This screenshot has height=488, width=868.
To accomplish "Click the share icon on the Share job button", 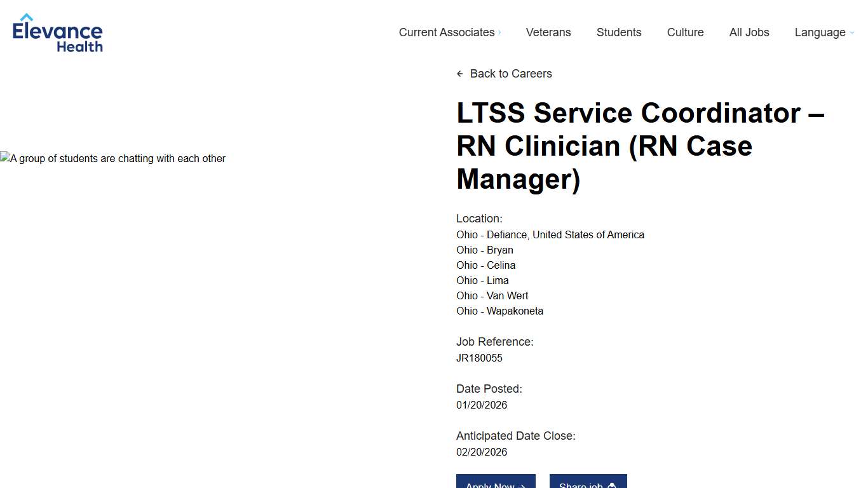I will click(x=611, y=486).
